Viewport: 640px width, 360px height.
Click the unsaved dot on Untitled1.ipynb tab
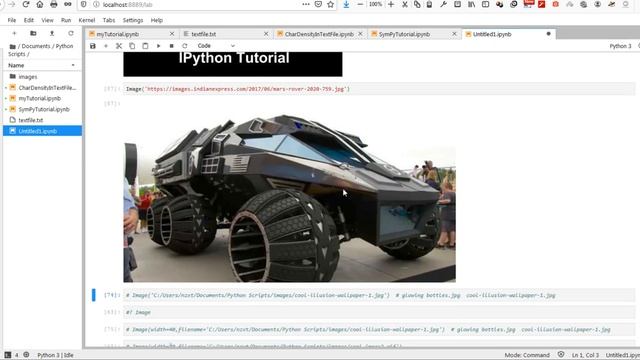pos(549,34)
